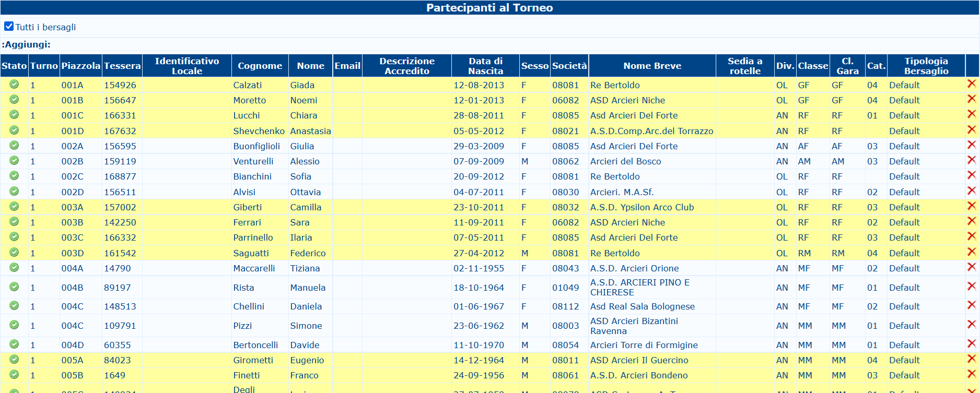Click green status icon for Bertoncelli Davide
Screen dimensions: 980x393
[14, 344]
